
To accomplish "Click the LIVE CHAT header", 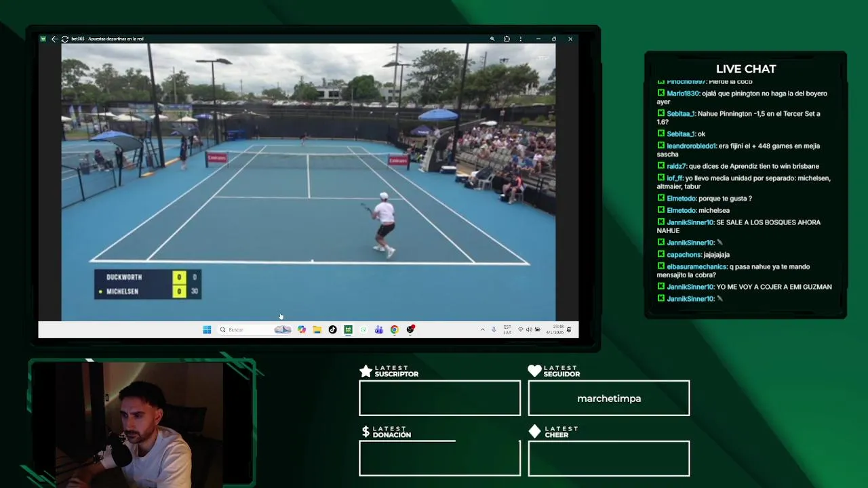I will click(746, 69).
